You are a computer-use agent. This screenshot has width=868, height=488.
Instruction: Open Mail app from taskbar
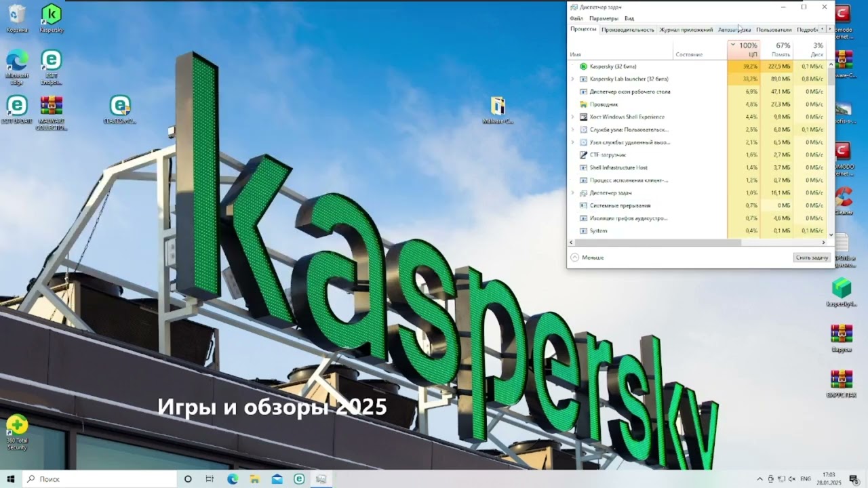tap(277, 479)
